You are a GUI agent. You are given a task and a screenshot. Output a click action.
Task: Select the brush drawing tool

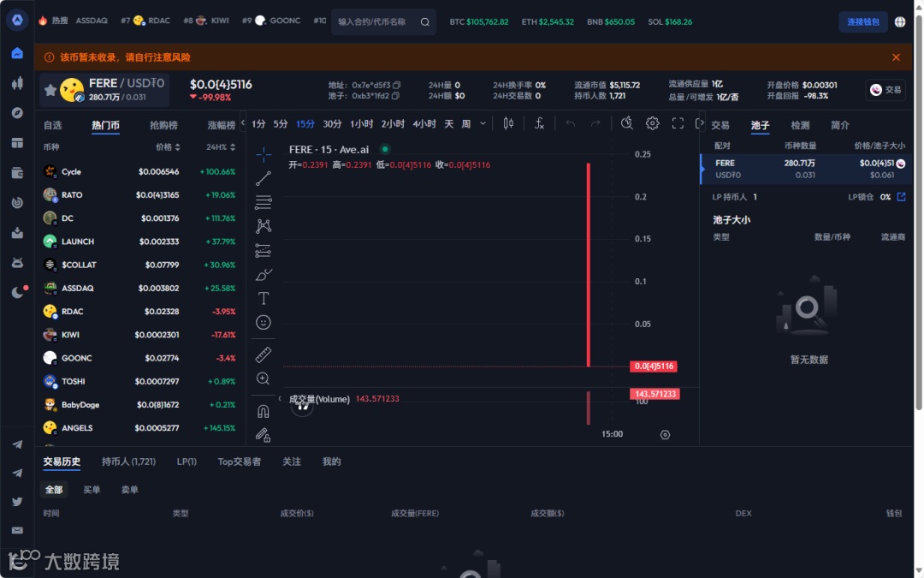click(x=264, y=275)
